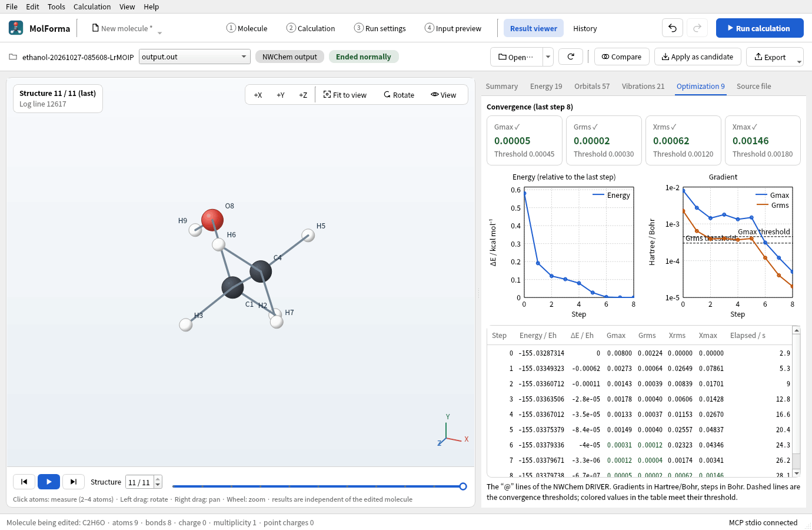The image size is (812, 530).
Task: Open the Calculation menu
Action: 92,6
